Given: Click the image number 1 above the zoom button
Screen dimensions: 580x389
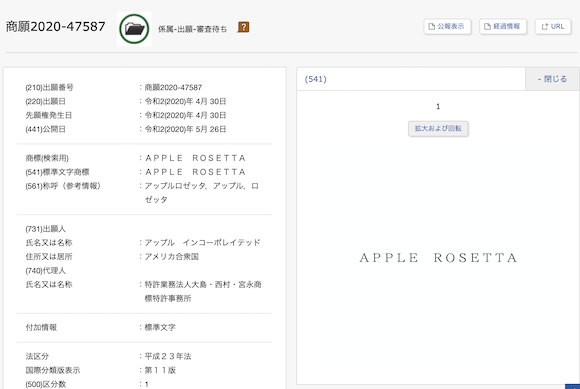Looking at the screenshot, I should pyautogui.click(x=438, y=106).
